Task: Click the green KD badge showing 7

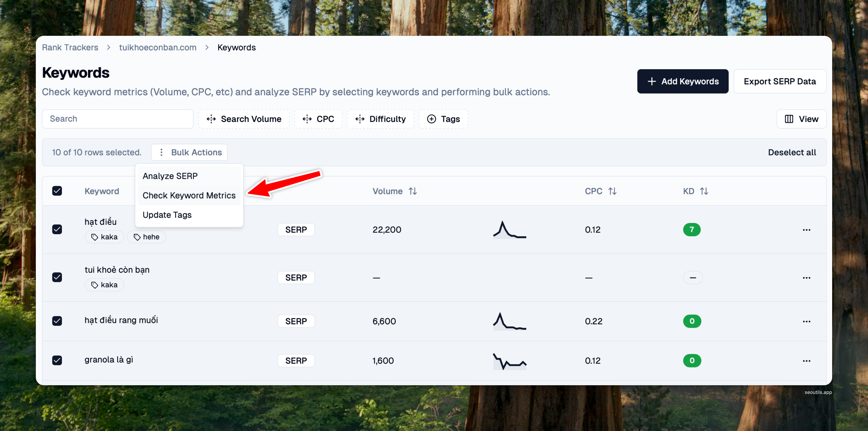Action: coord(691,230)
